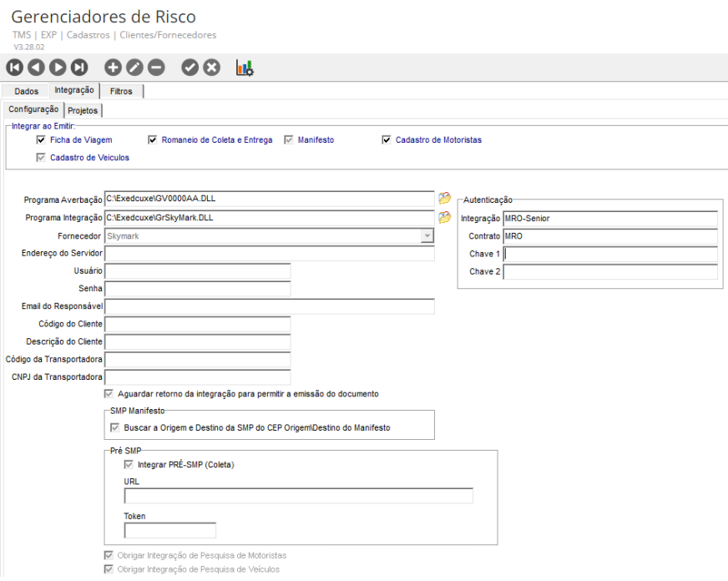Delete record with the minus icon
Viewport: 728px width, 581px height.
point(156,68)
